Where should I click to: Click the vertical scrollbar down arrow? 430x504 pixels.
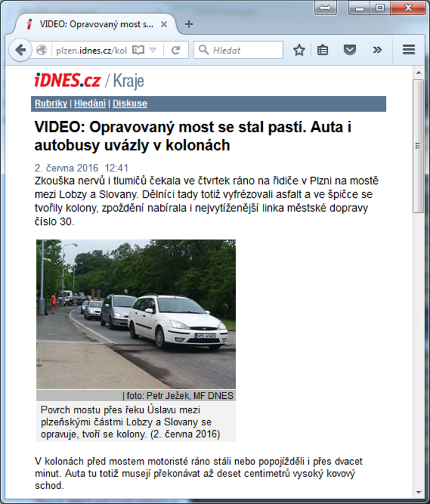(x=418, y=492)
